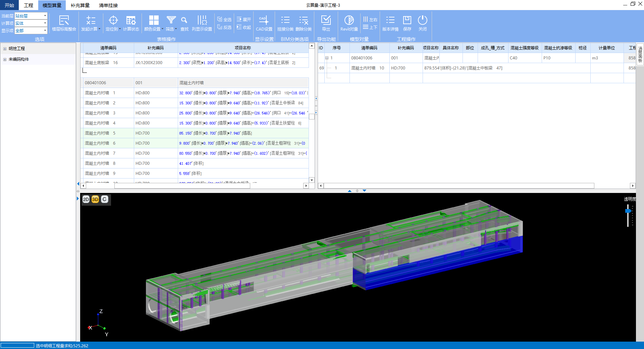Open the 当前层 floor dropdown
644x349 pixels.
click(x=45, y=16)
